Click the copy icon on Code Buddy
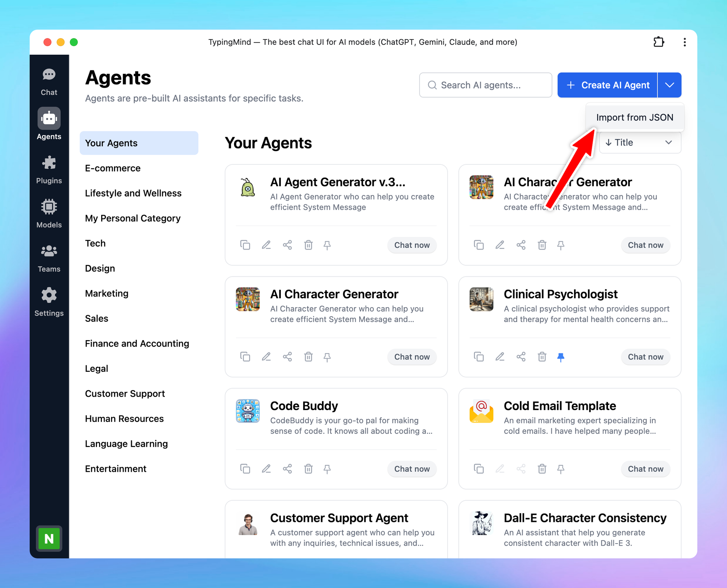This screenshot has height=588, width=727. click(x=245, y=469)
